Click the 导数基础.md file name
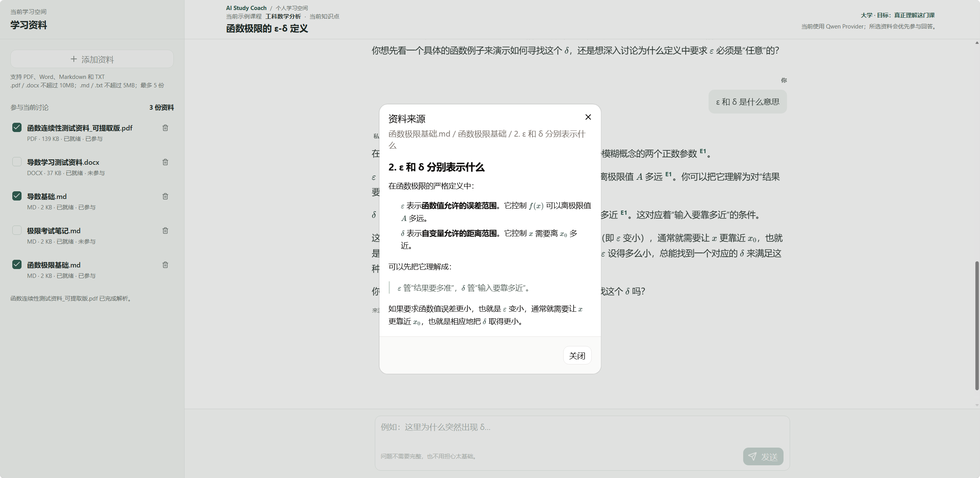 47,196
